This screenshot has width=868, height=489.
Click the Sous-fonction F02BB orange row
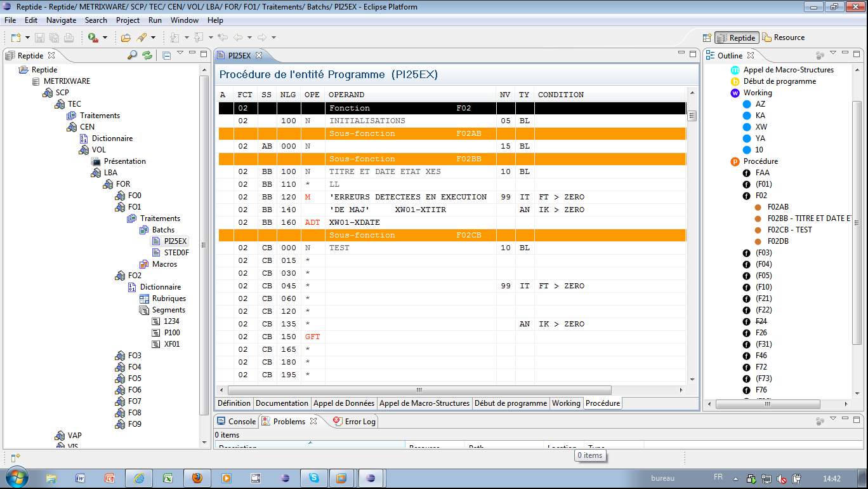tap(452, 159)
